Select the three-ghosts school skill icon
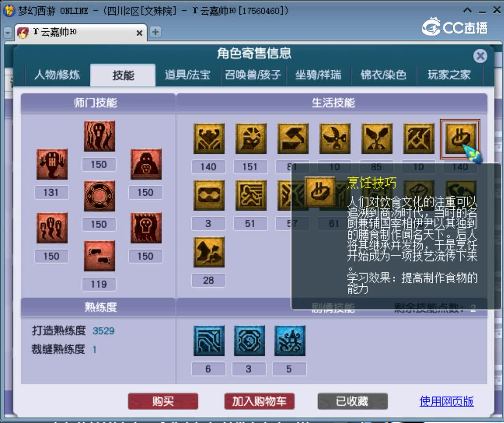 [52, 228]
